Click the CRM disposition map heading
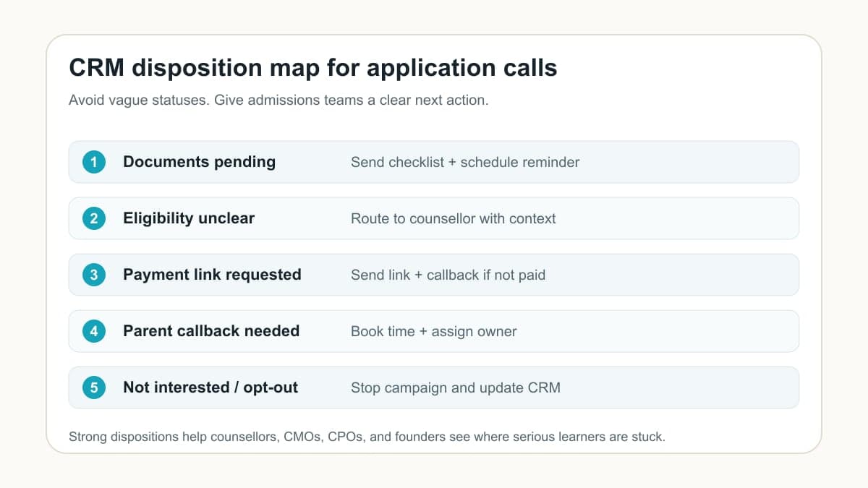This screenshot has width=868, height=488. click(x=313, y=68)
